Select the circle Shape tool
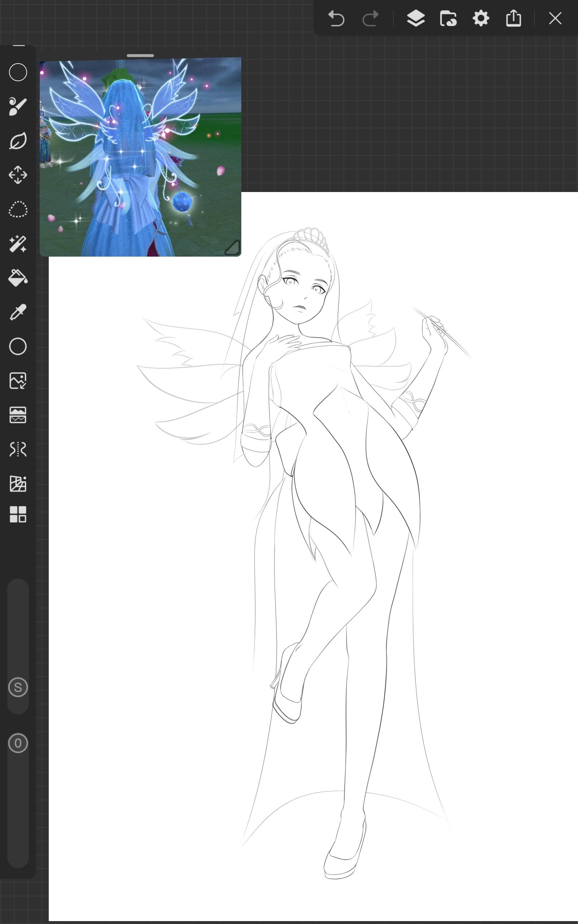Image resolution: width=578 pixels, height=924 pixels. click(x=18, y=346)
